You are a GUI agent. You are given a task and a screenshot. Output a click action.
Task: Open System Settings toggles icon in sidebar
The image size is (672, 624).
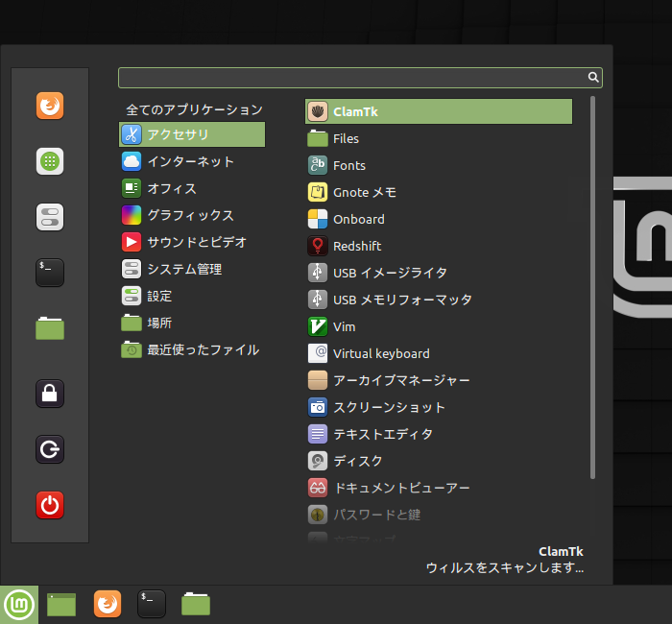[x=50, y=217]
